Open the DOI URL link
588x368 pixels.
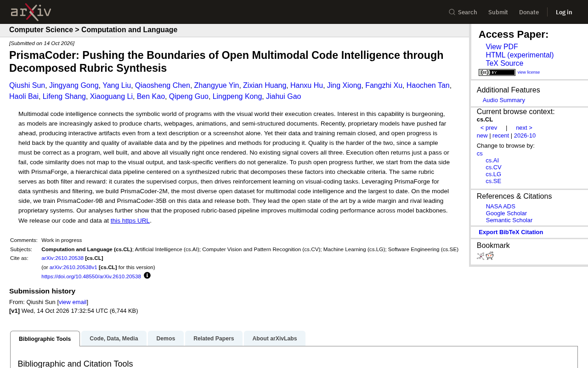91,276
